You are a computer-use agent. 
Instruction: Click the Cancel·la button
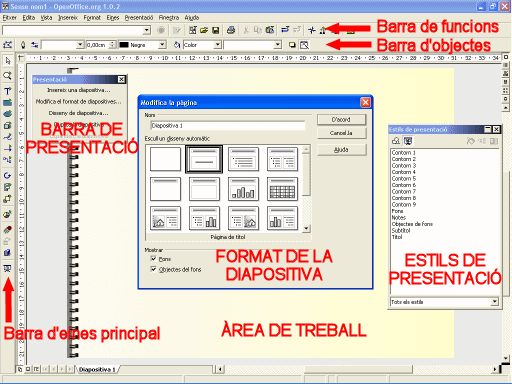[341, 133]
